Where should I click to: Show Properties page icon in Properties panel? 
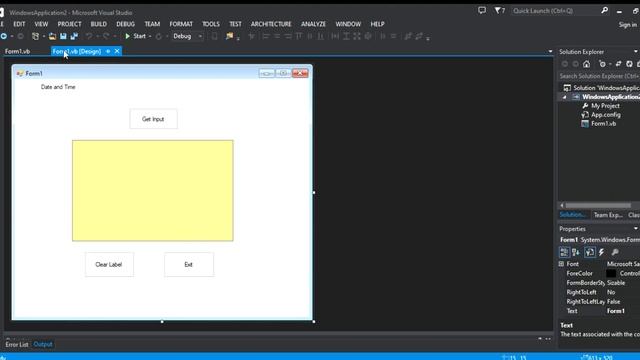(589, 252)
